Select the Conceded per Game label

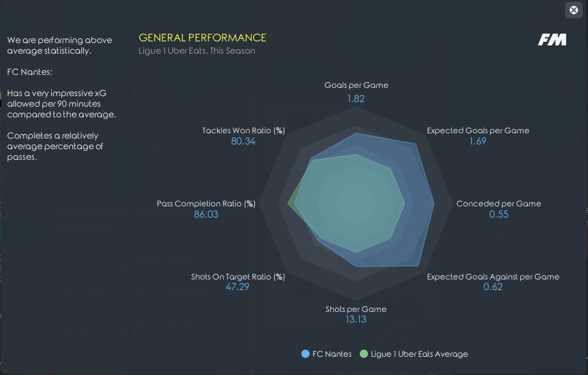(499, 203)
